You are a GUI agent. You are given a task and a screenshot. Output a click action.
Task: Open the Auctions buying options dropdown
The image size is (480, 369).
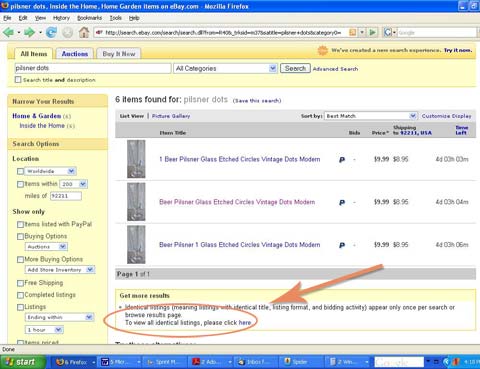46,247
